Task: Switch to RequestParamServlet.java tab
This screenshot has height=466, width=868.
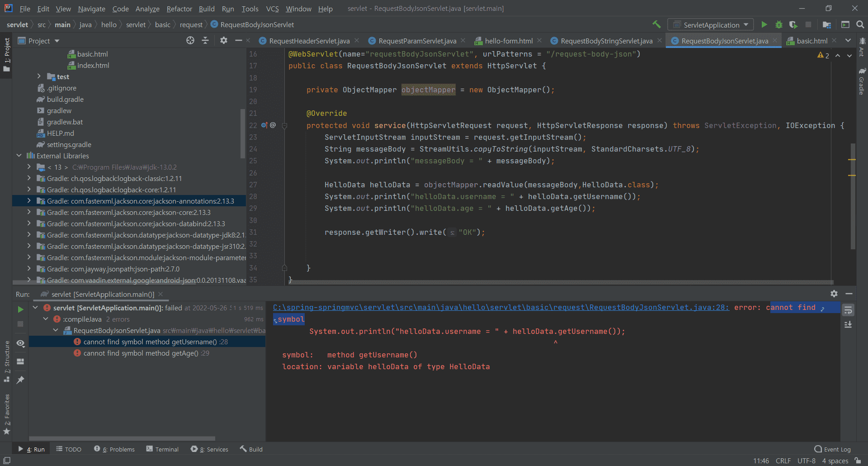Action: coord(417,41)
